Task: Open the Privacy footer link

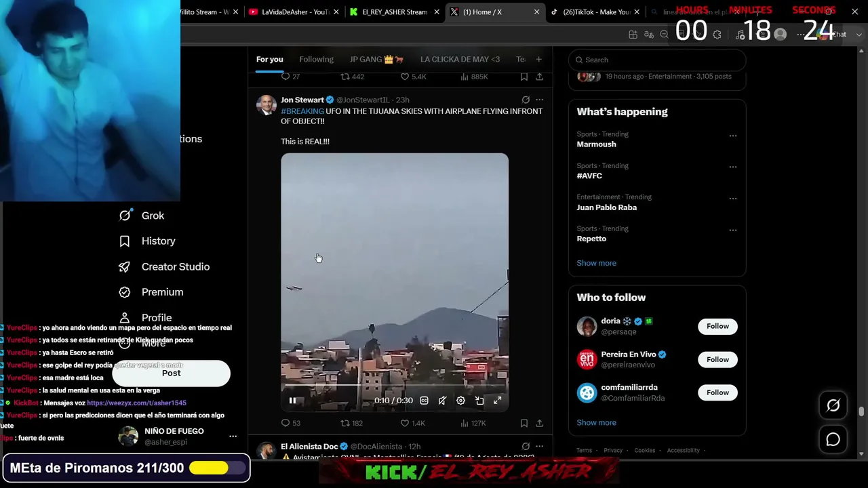Action: (613, 451)
